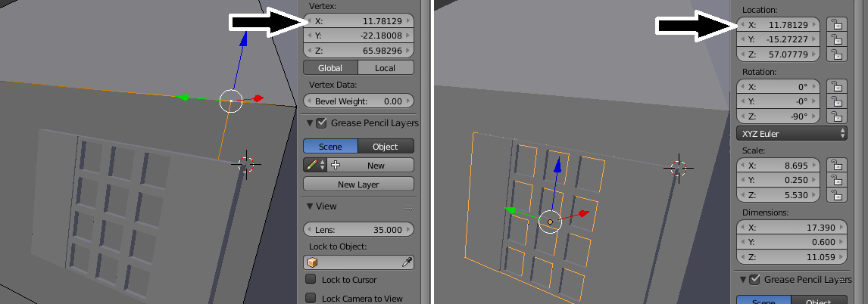Decrease Vertex Y with its left arrow
The width and height of the screenshot is (868, 304).
309,36
